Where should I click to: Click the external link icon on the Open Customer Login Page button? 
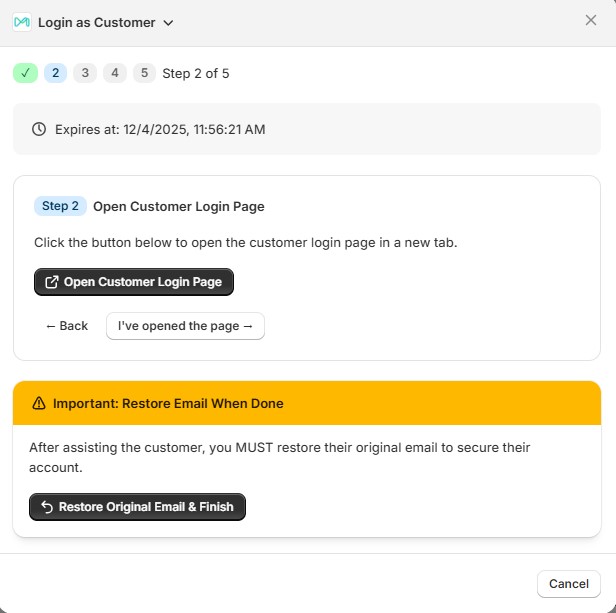(52, 282)
